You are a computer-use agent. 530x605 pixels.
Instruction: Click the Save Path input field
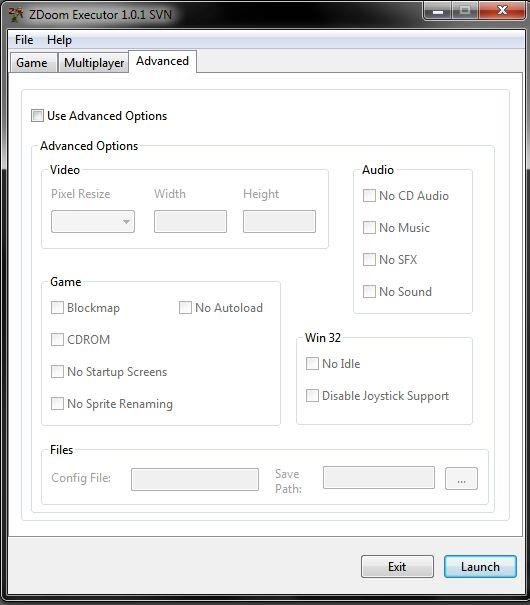(x=379, y=478)
